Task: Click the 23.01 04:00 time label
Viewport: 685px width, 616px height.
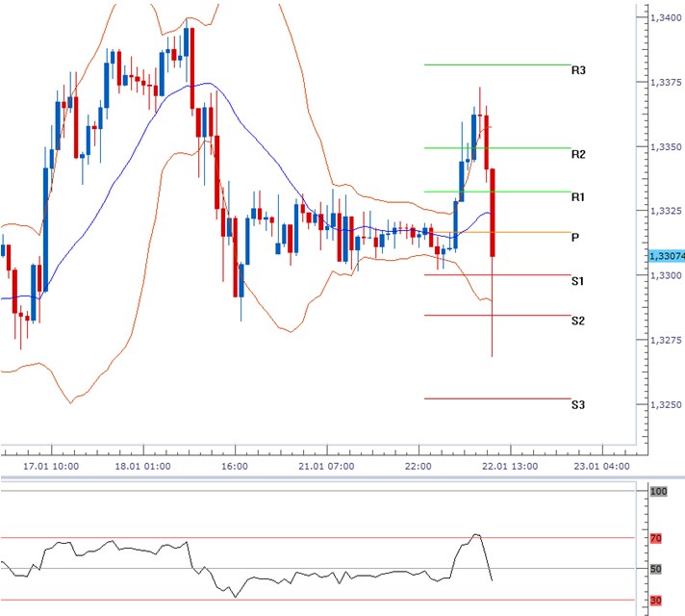Action: pos(601,467)
